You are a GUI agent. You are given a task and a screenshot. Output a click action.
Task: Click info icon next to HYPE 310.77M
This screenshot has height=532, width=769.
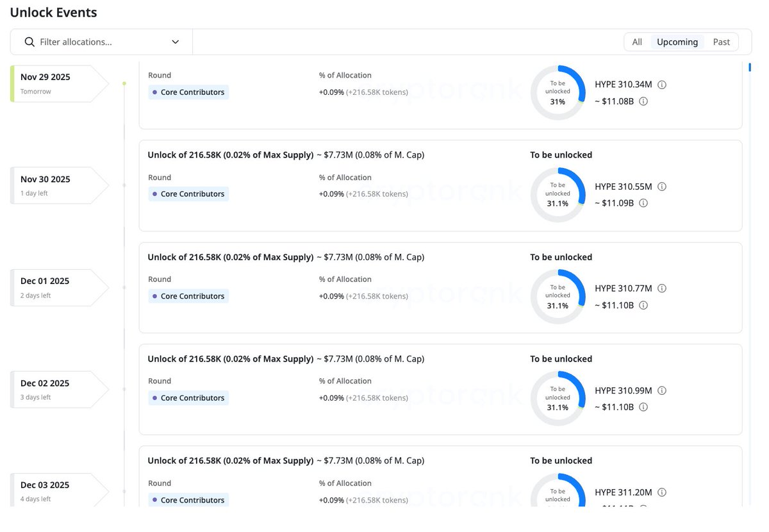pos(662,288)
